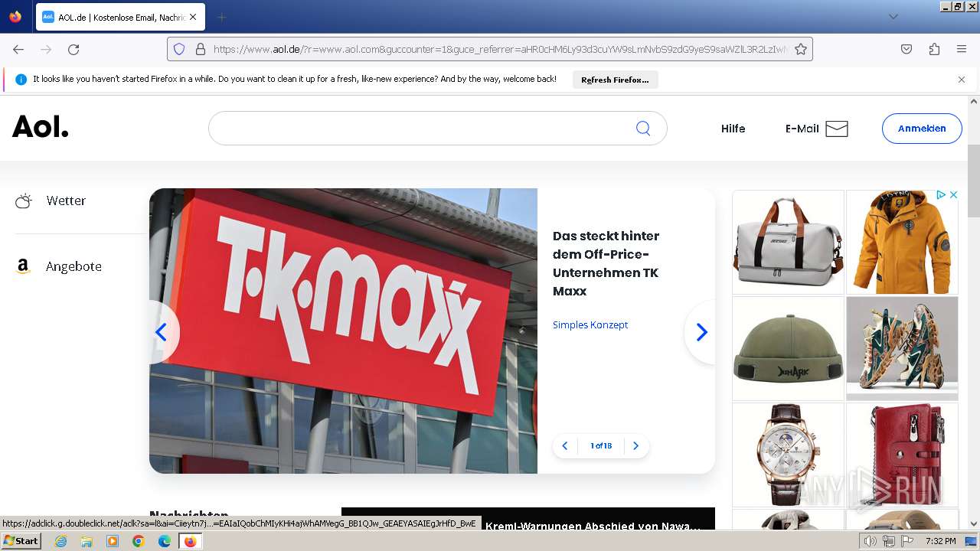Click the AdChoices triangle icon
Viewport: 980px width, 551px height.
942,195
